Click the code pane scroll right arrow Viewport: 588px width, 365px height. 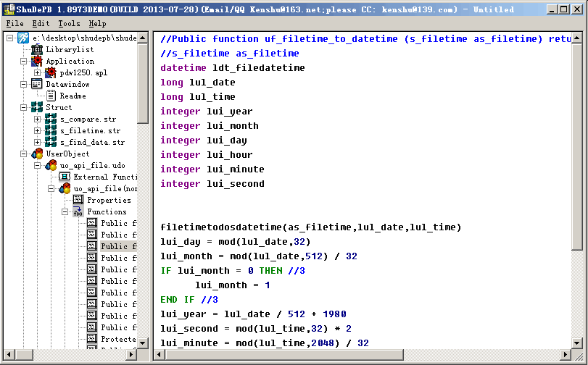coord(566,354)
